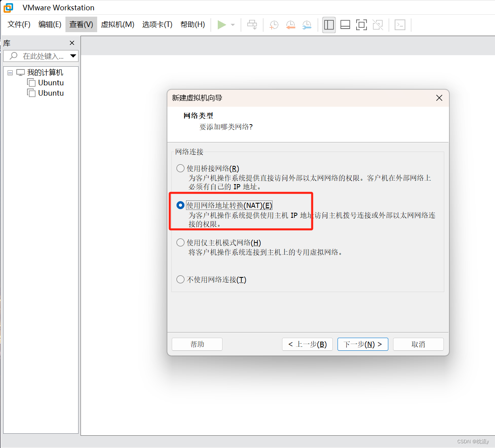Collapse the 我的计算机 tree node
The image size is (495, 448).
pos(10,73)
